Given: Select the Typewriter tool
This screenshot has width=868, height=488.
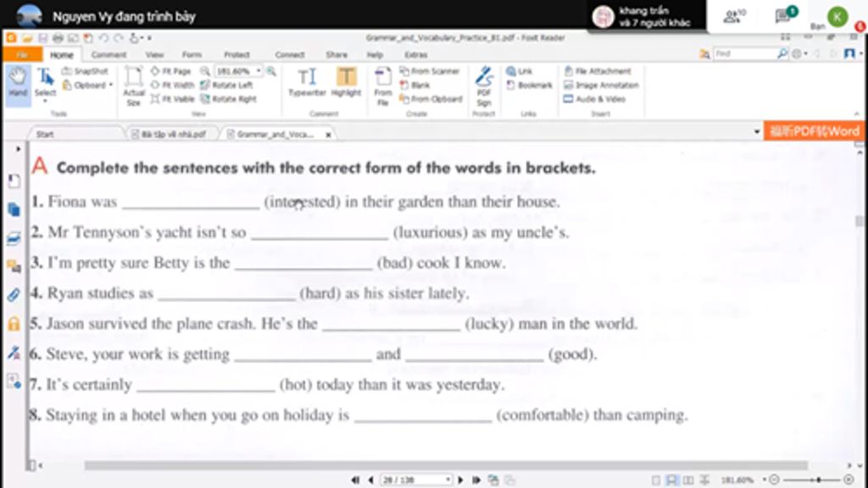Looking at the screenshot, I should (x=307, y=82).
